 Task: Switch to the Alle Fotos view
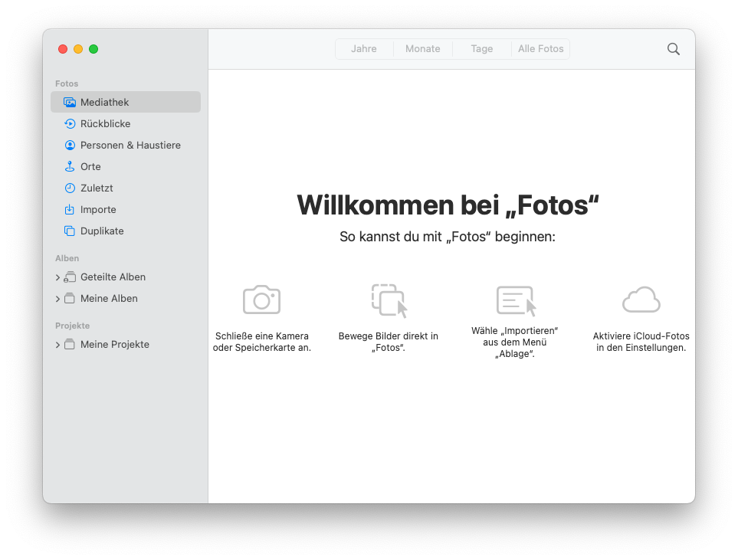pos(540,49)
